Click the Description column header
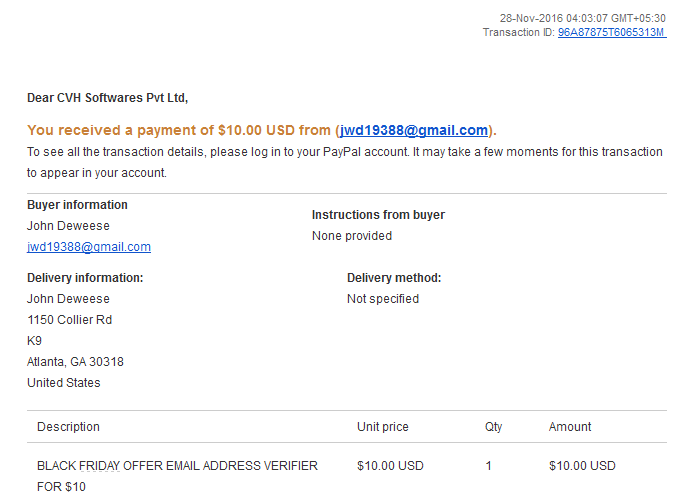This screenshot has height=503, width=695. tap(68, 427)
